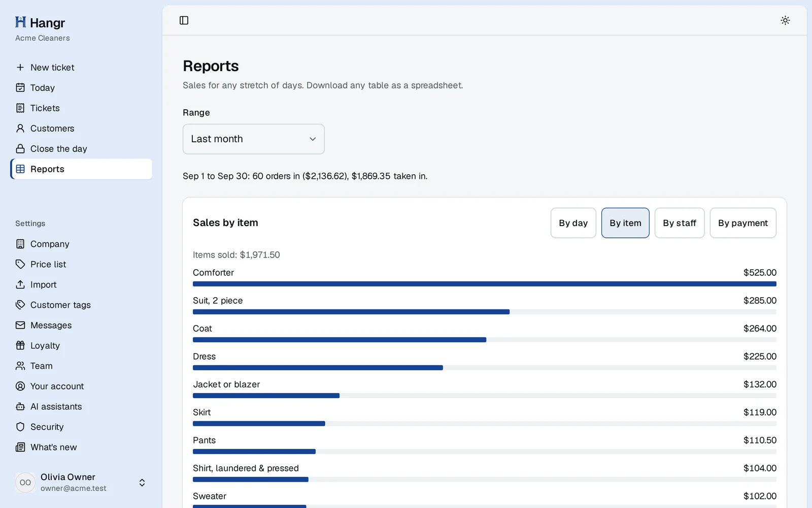Viewport: 812px width, 508px height.
Task: Click the Company building icon
Action: [x=20, y=244]
